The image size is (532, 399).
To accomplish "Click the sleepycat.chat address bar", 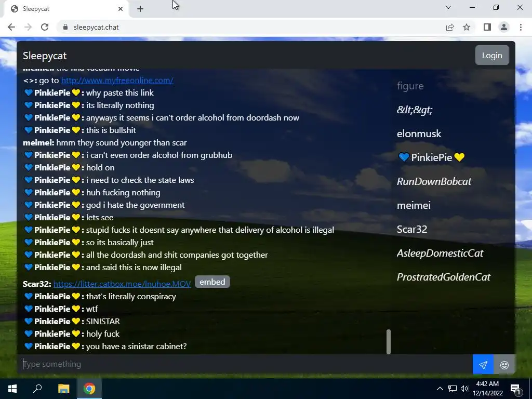I will [x=251, y=27].
